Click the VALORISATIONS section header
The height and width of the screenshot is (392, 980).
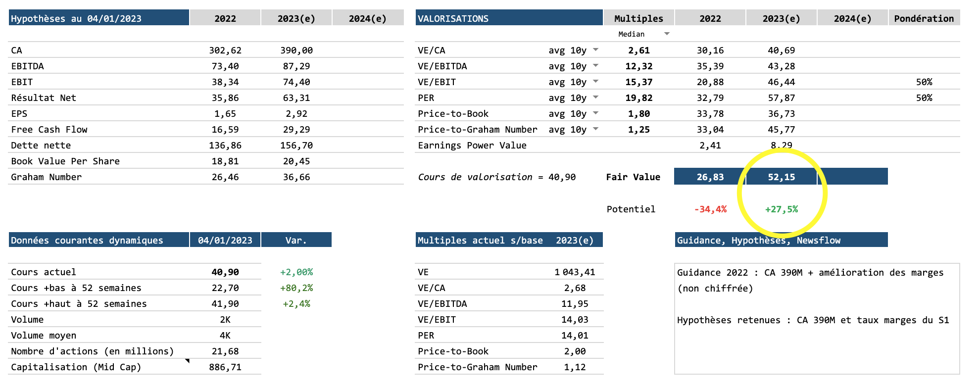[509, 18]
